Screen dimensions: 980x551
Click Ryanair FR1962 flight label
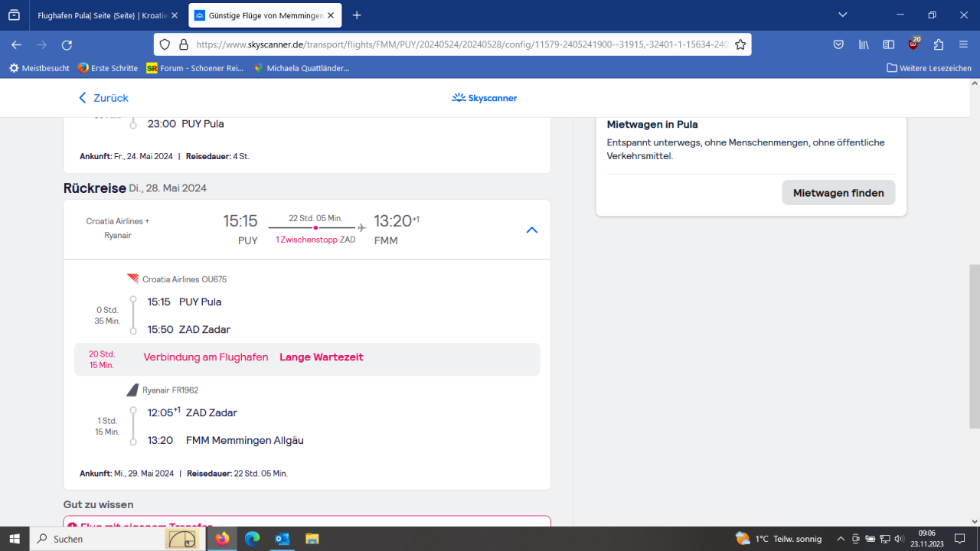[x=170, y=390]
